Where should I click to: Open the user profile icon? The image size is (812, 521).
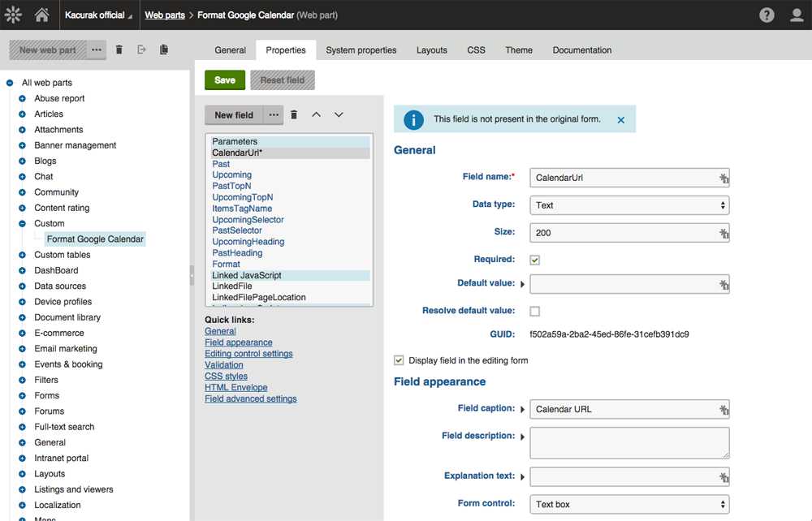click(797, 15)
